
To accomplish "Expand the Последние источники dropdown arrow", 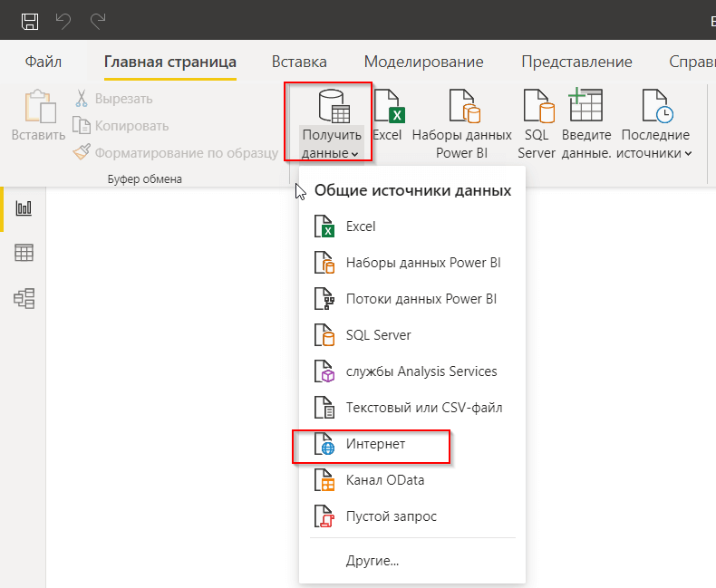I will point(688,154).
